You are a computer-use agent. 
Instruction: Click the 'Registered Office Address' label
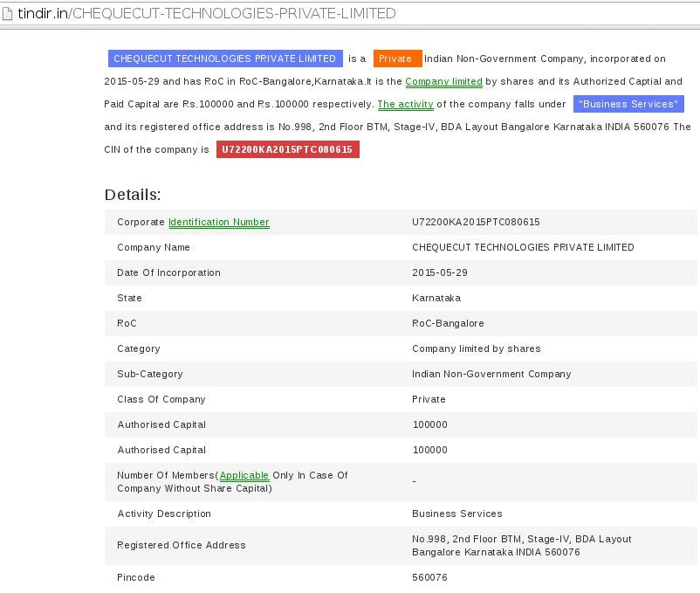(x=182, y=546)
